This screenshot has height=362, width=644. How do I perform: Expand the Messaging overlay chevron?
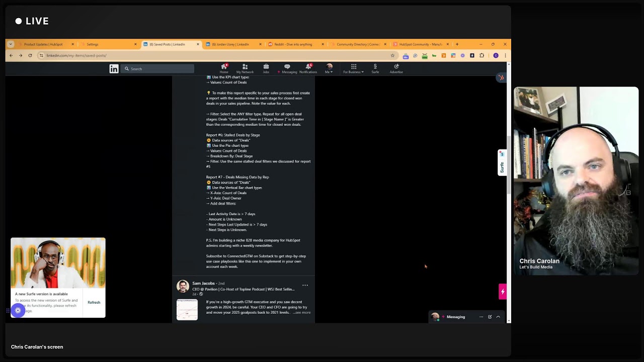pyautogui.click(x=498, y=317)
